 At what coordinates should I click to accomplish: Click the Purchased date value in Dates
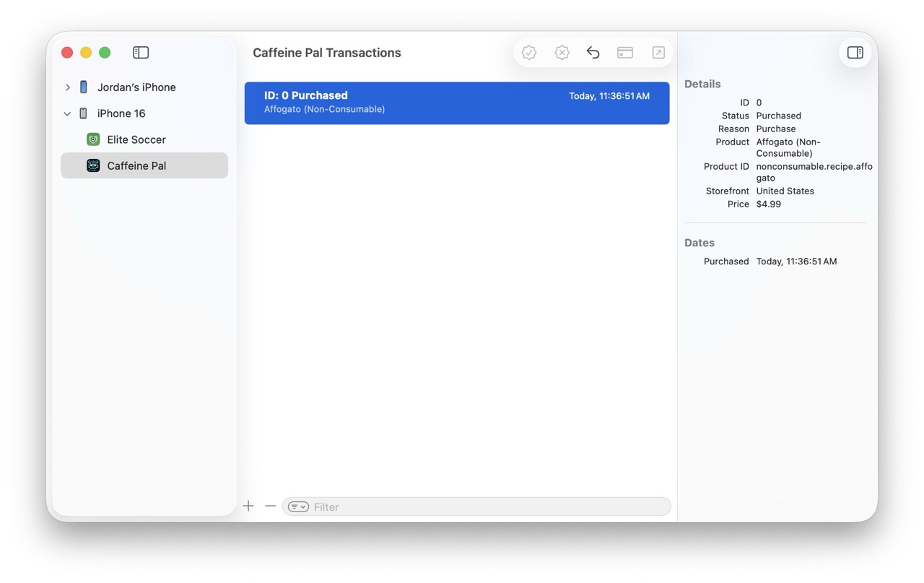tap(797, 262)
